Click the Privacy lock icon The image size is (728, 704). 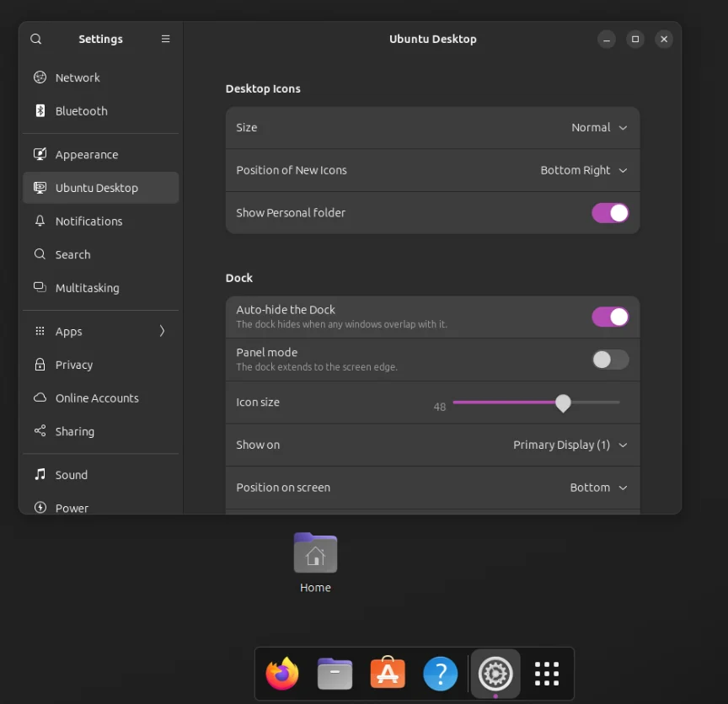[40, 365]
